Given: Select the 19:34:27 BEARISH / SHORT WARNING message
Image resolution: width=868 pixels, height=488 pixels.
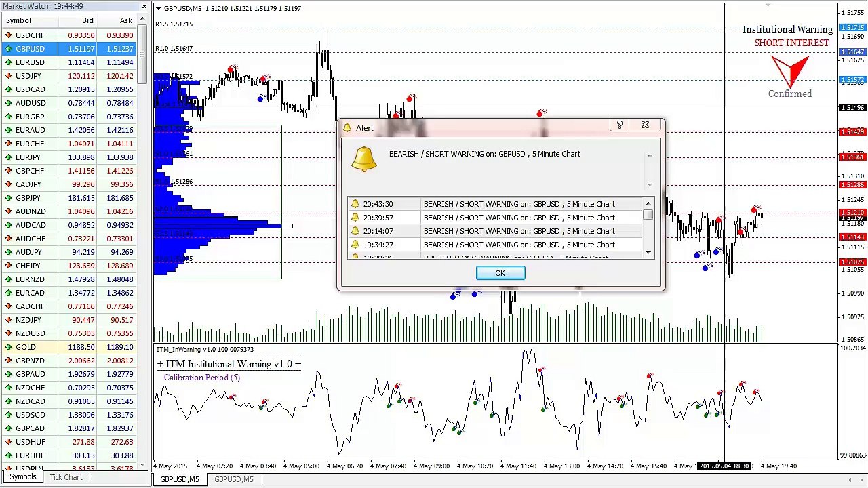Looking at the screenshot, I should [x=519, y=245].
